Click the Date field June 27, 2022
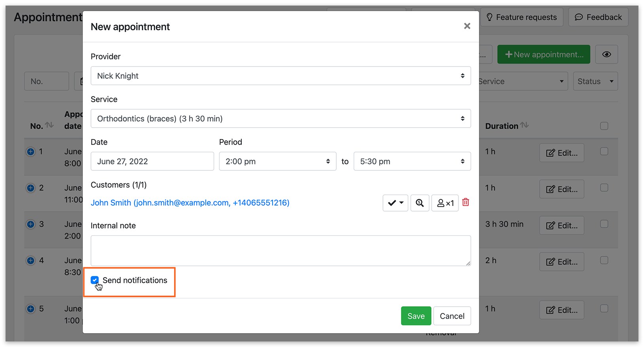 pyautogui.click(x=152, y=161)
